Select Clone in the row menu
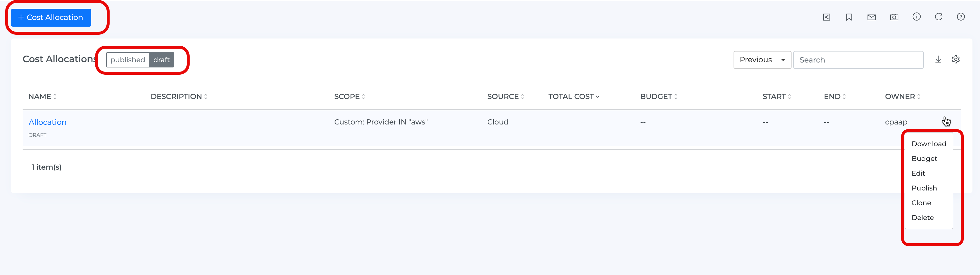The height and width of the screenshot is (275, 980). tap(921, 203)
